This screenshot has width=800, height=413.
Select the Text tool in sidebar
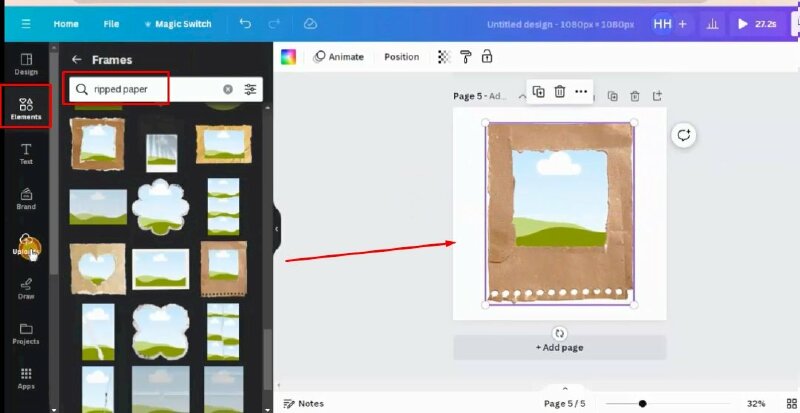click(26, 153)
